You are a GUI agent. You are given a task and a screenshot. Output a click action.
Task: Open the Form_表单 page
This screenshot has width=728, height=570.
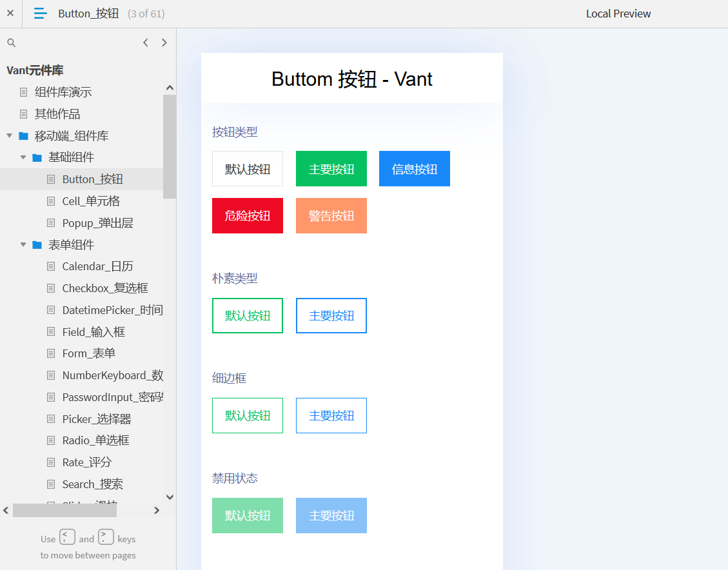click(x=89, y=354)
